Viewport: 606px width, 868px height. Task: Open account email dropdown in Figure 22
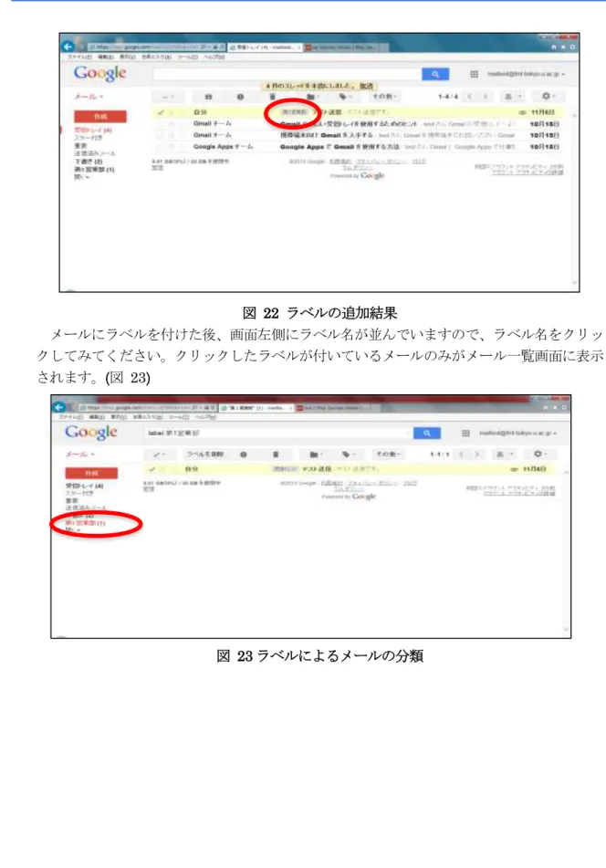click(x=526, y=74)
